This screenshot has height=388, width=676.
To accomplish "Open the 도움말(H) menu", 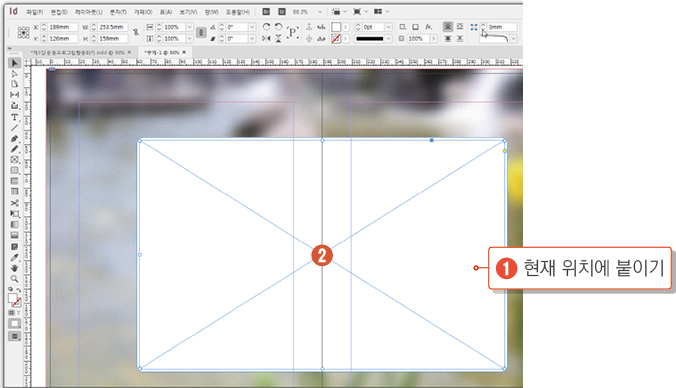I will [238, 12].
